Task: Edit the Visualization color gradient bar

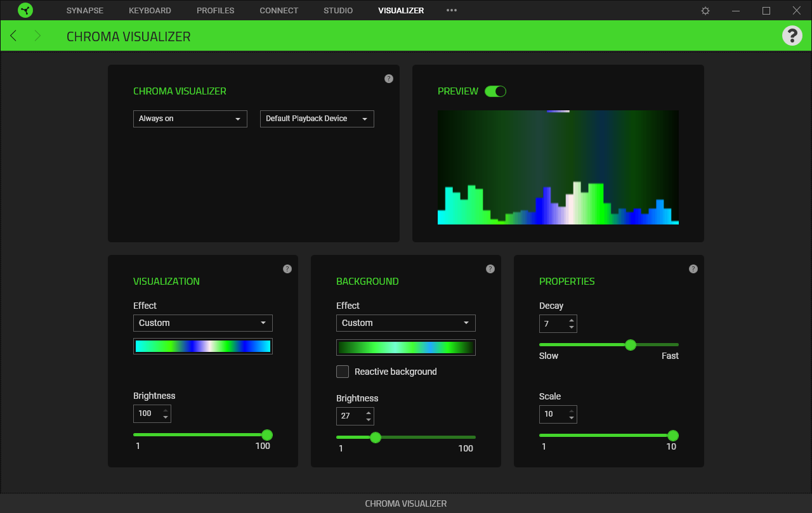Action: 203,346
